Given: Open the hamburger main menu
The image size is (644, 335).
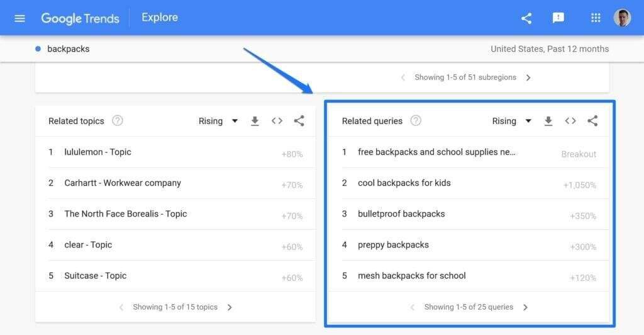Looking at the screenshot, I should coord(19,18).
